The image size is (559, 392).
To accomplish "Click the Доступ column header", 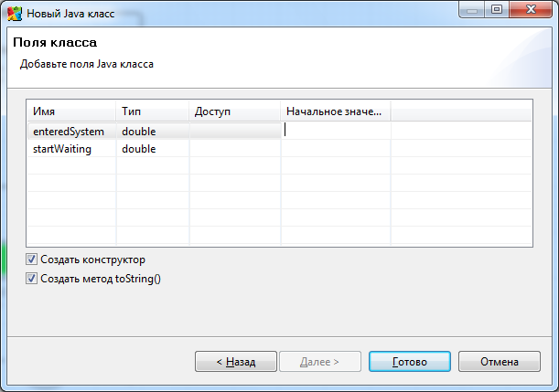I will (x=234, y=111).
